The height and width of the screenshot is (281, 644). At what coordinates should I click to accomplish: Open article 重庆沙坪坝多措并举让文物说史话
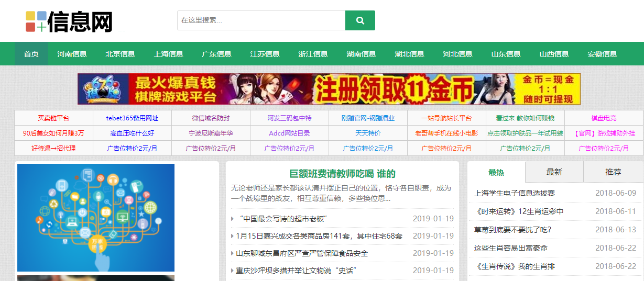(296, 271)
